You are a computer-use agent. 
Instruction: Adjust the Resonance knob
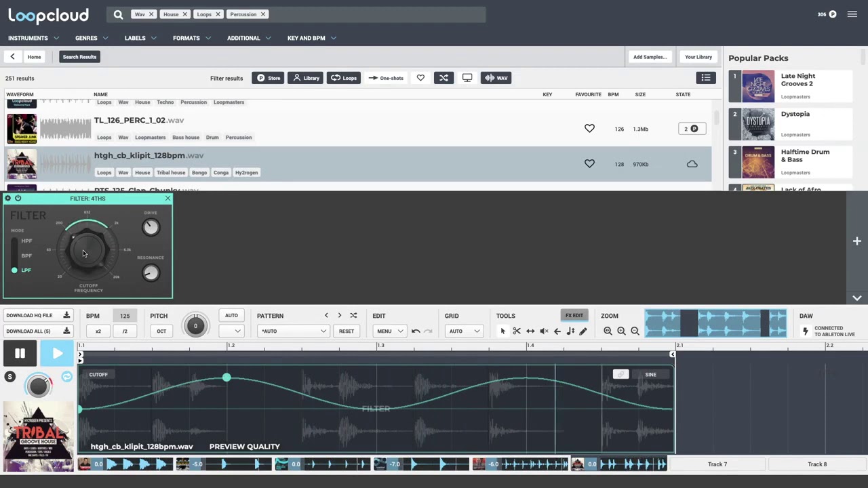pyautogui.click(x=151, y=272)
